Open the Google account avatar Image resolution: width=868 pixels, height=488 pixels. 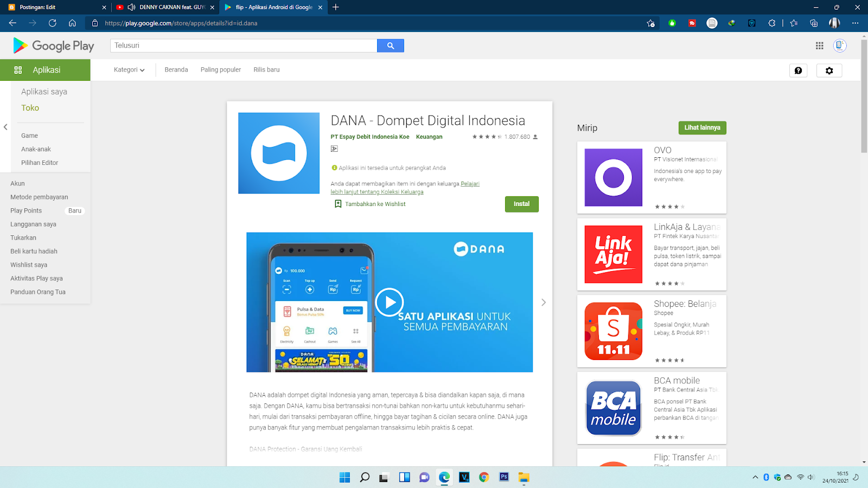tap(840, 46)
